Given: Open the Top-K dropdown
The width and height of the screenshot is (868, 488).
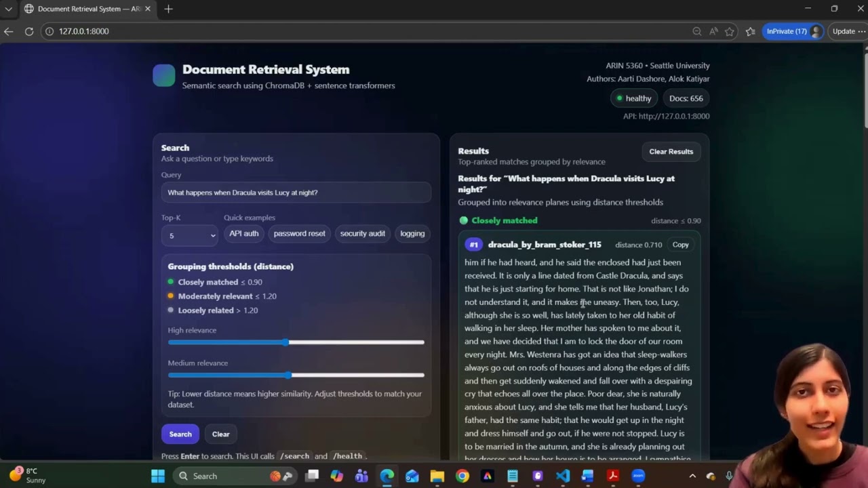Looking at the screenshot, I should coord(189,235).
